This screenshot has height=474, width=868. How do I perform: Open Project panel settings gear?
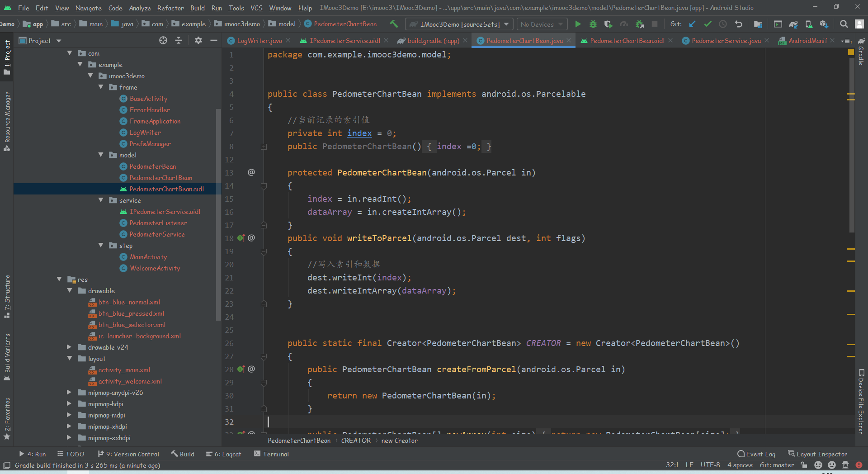click(x=198, y=40)
